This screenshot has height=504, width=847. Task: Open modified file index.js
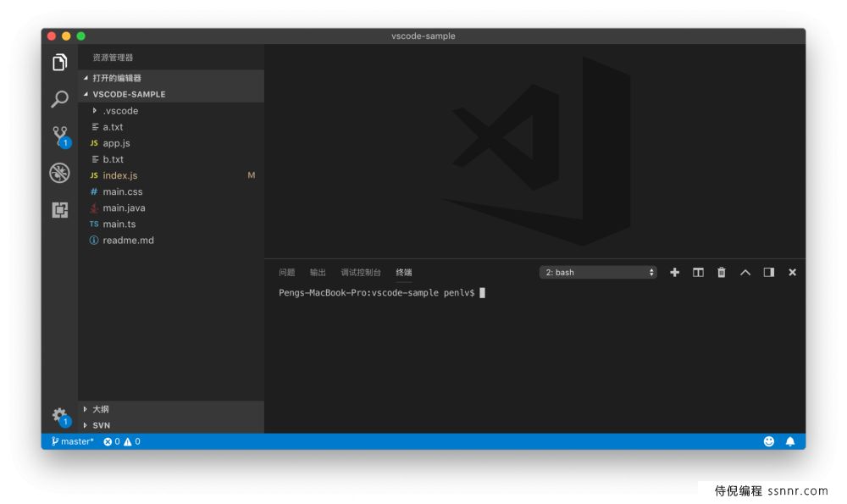171,175
